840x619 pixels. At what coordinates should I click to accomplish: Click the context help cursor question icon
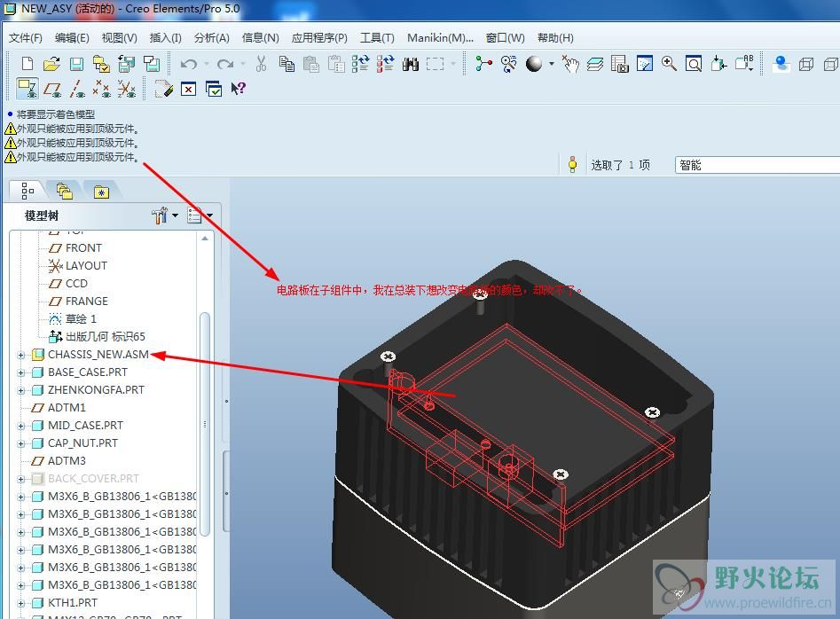click(x=238, y=89)
